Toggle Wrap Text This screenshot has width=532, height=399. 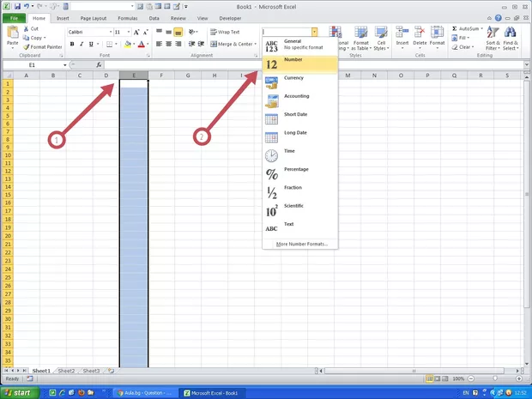(x=225, y=32)
